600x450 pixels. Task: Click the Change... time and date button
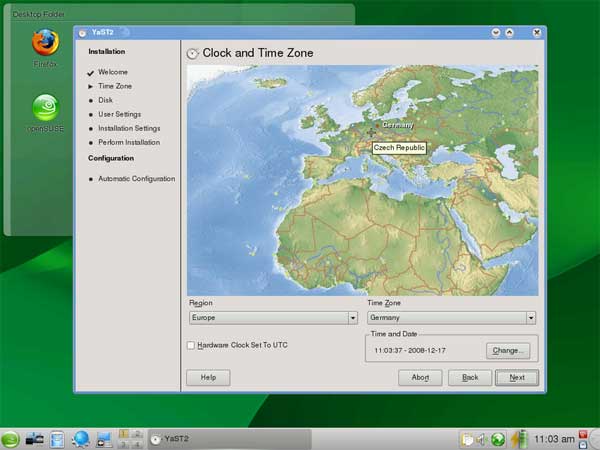click(x=508, y=351)
